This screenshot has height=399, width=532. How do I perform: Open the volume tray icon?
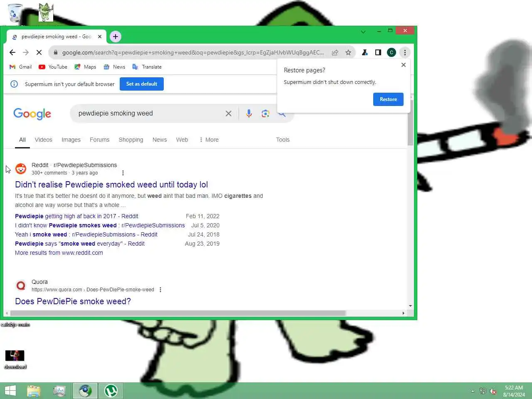[493, 391]
